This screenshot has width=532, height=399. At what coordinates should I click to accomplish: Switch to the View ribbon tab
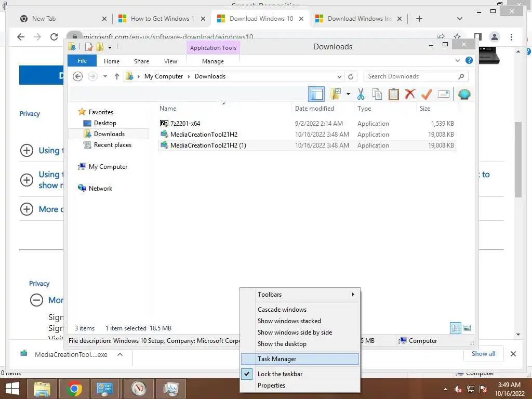pyautogui.click(x=170, y=61)
